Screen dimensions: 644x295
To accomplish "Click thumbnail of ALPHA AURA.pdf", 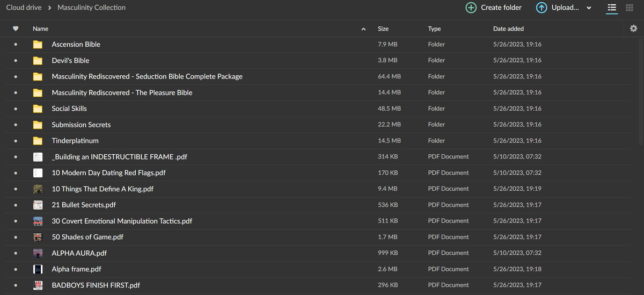I will pos(38,253).
